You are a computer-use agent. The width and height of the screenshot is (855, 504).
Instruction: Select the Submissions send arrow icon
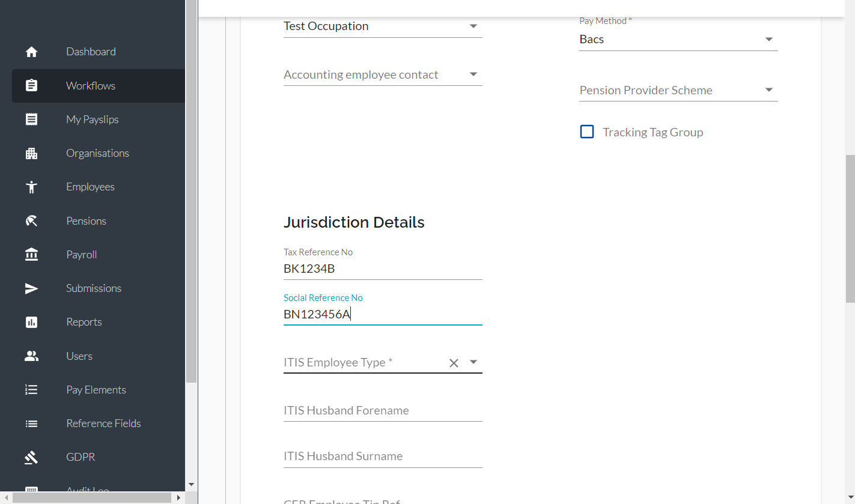click(32, 288)
